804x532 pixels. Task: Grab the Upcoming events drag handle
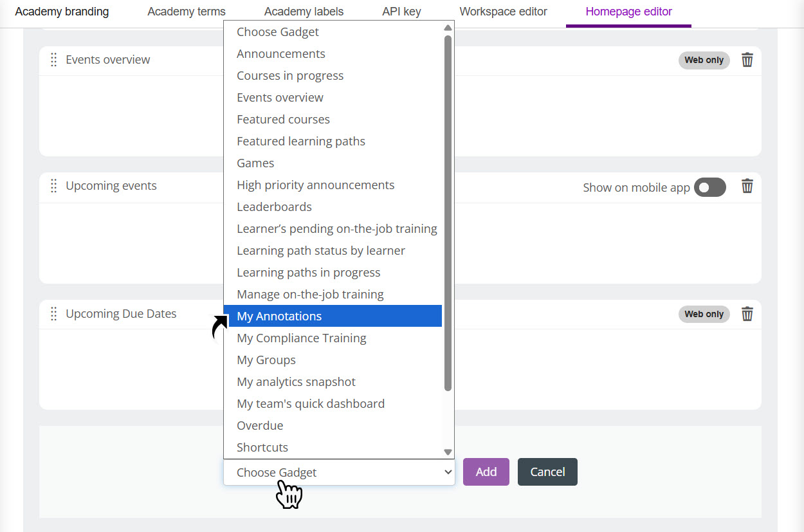click(x=54, y=186)
